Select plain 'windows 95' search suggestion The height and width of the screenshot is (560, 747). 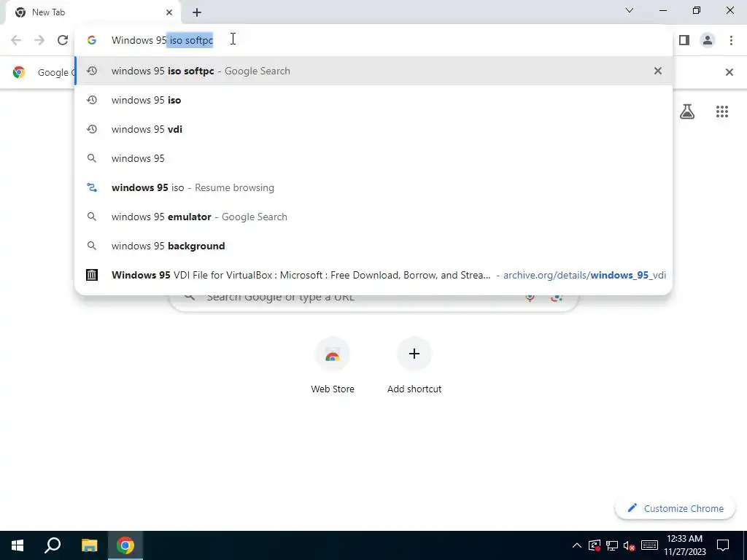373,158
